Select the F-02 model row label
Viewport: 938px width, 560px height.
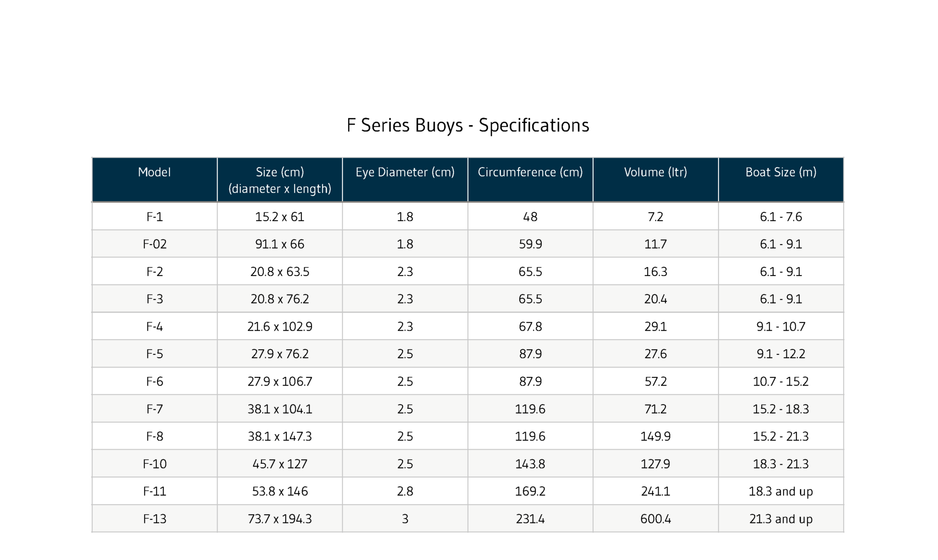coord(154,244)
